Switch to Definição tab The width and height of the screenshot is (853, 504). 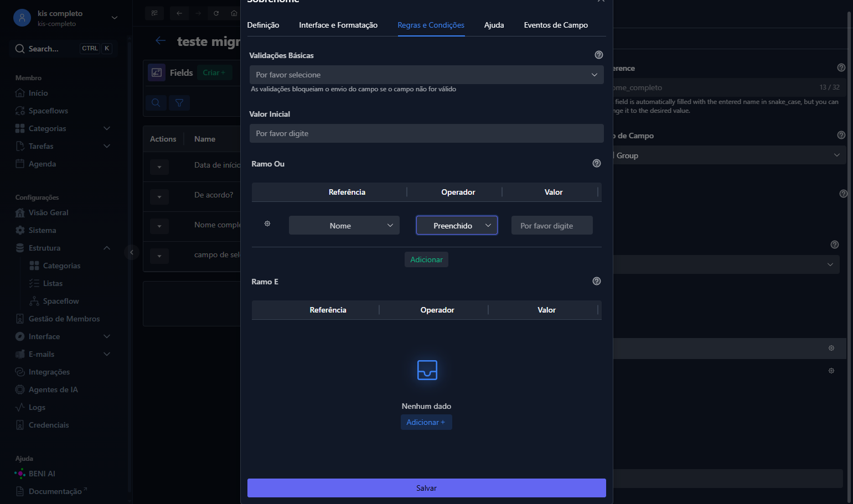point(263,25)
